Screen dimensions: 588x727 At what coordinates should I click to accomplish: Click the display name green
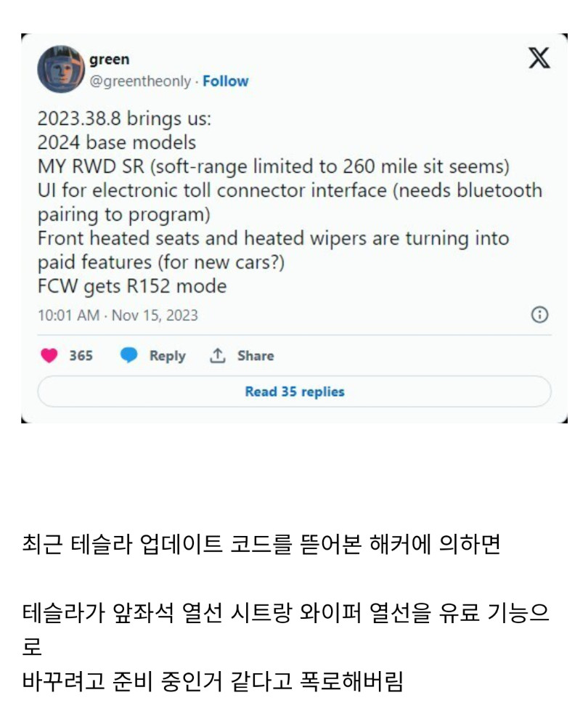[x=110, y=60]
